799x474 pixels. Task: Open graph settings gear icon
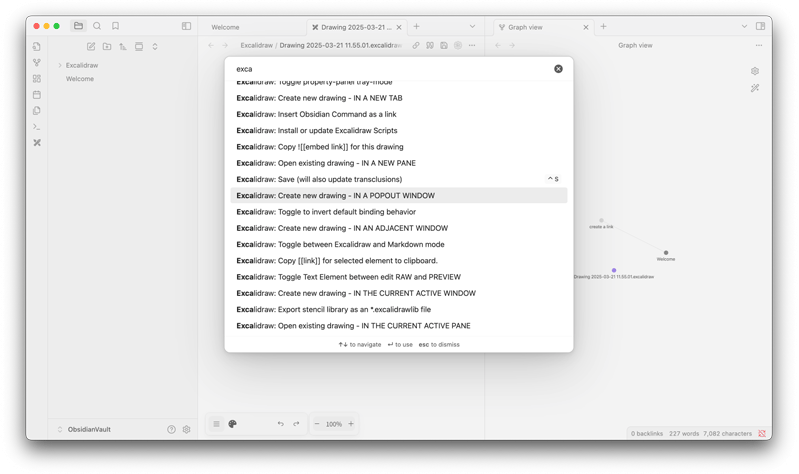pos(755,71)
